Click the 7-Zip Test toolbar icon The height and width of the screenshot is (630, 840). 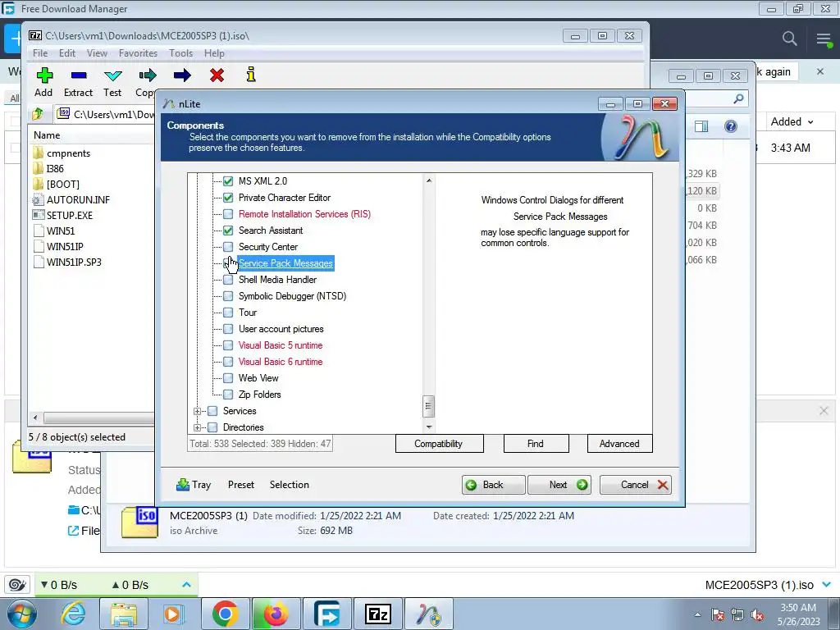point(113,75)
